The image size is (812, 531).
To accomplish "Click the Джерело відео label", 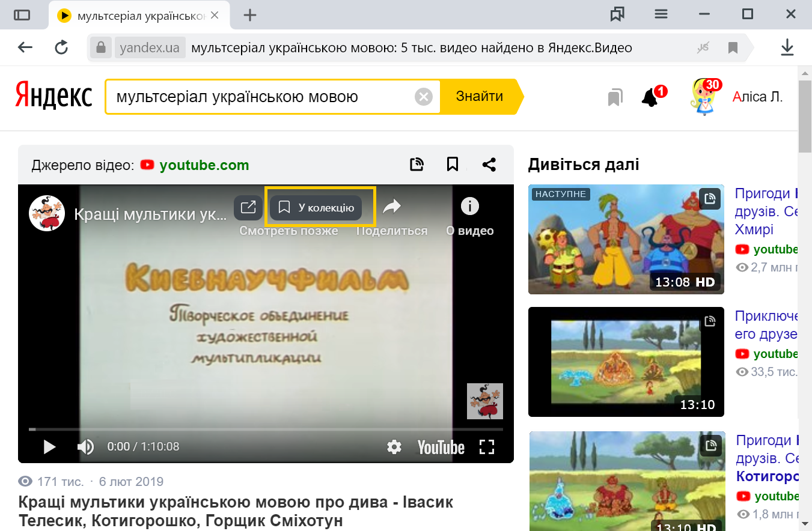I will tap(83, 165).
